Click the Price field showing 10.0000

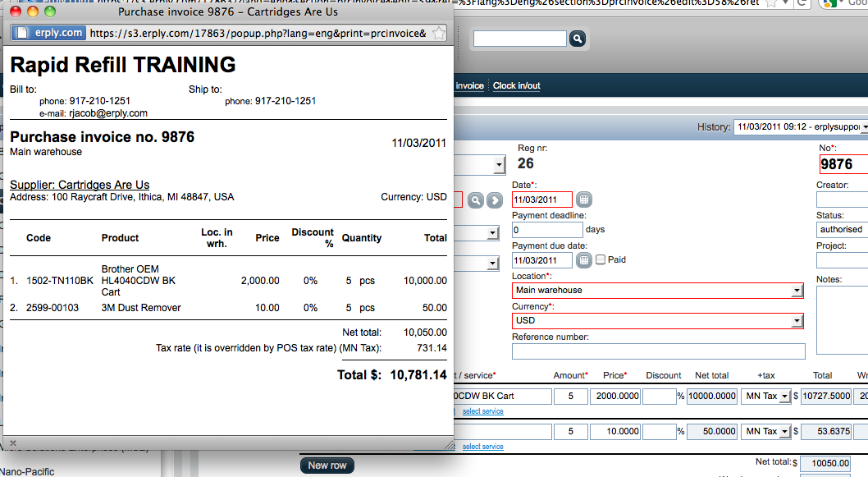pos(615,432)
